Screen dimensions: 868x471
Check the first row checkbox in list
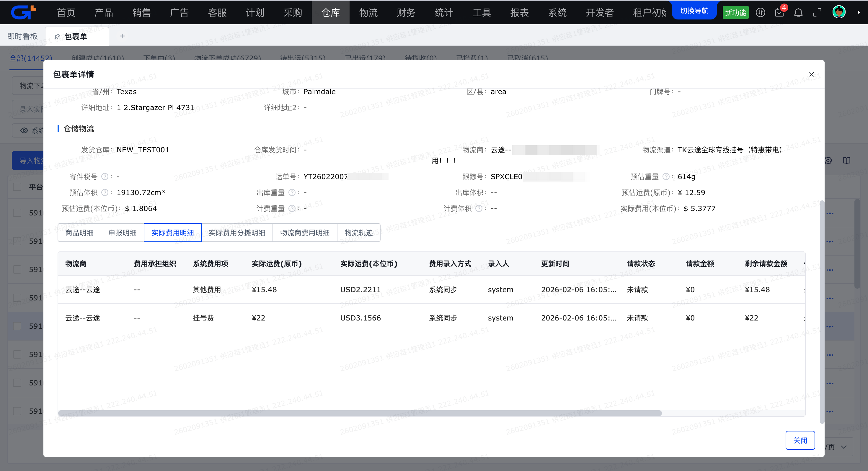17,213
